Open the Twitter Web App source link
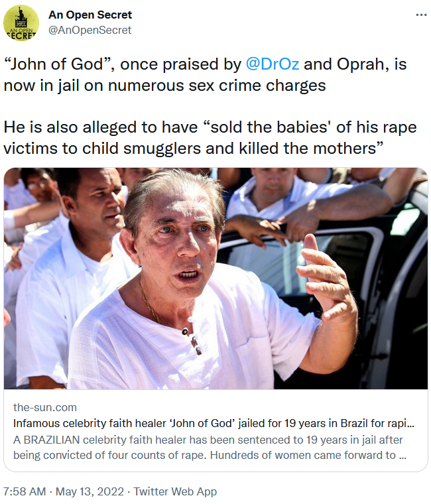This screenshot has height=504, width=431. click(x=175, y=491)
